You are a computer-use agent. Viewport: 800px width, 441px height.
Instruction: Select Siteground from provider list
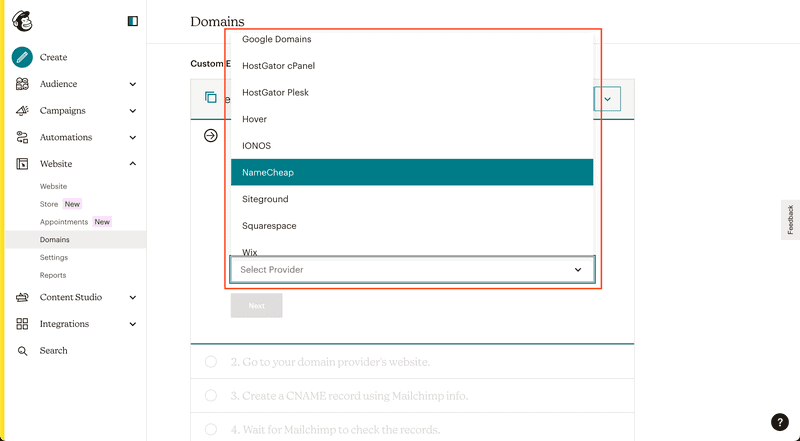click(x=412, y=199)
